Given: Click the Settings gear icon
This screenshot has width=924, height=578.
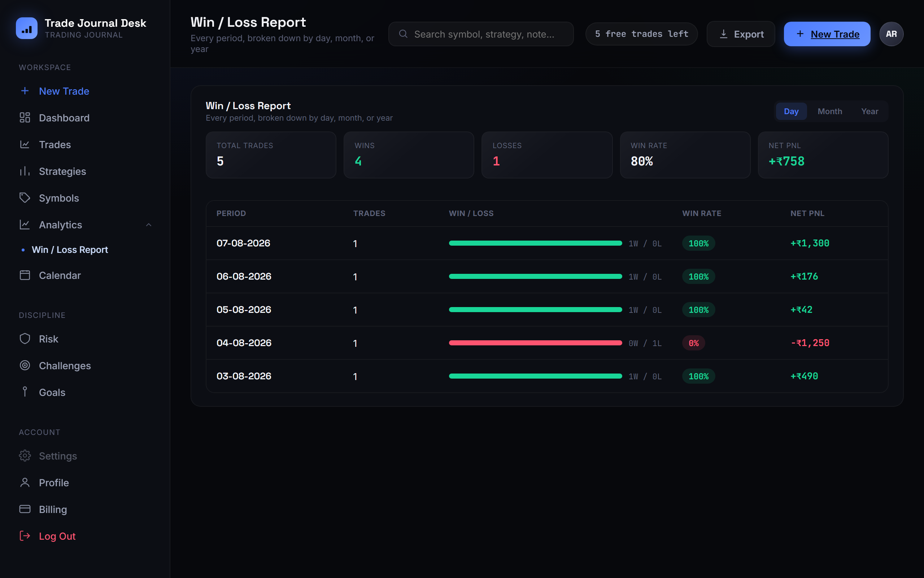Looking at the screenshot, I should pos(25,456).
